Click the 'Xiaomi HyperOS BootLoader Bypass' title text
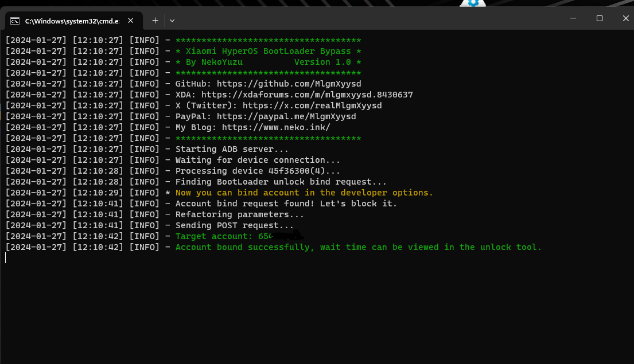This screenshot has width=634, height=364. click(268, 52)
